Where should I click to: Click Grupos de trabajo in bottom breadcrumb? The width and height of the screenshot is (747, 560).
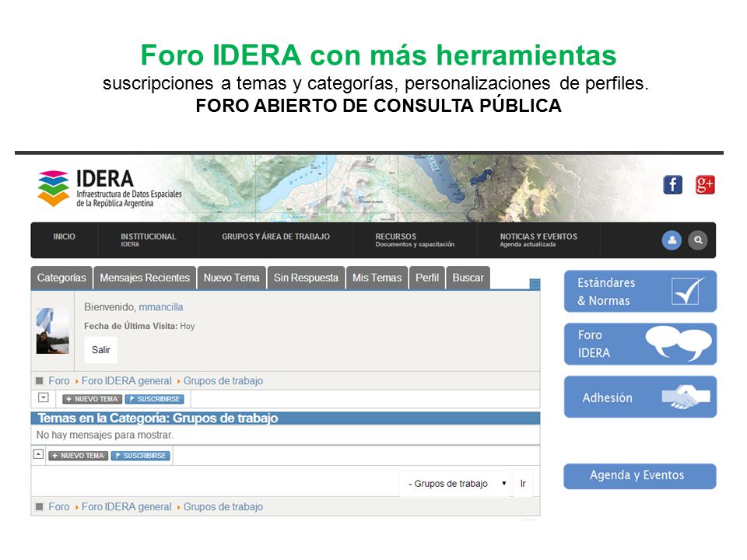click(223, 506)
